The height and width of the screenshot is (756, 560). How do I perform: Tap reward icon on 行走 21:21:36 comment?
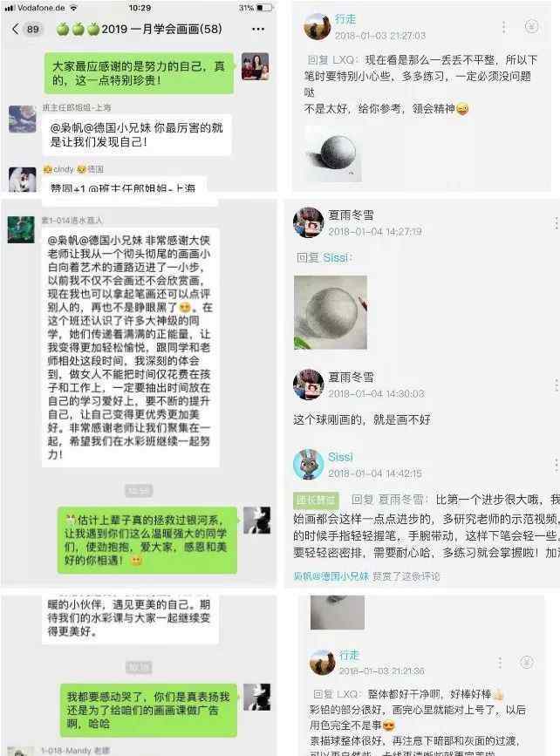point(526,663)
